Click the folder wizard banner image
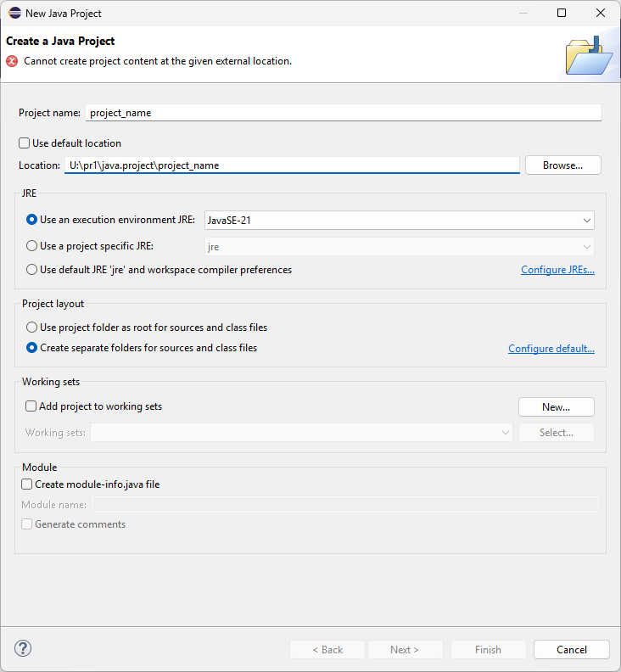 coord(587,55)
